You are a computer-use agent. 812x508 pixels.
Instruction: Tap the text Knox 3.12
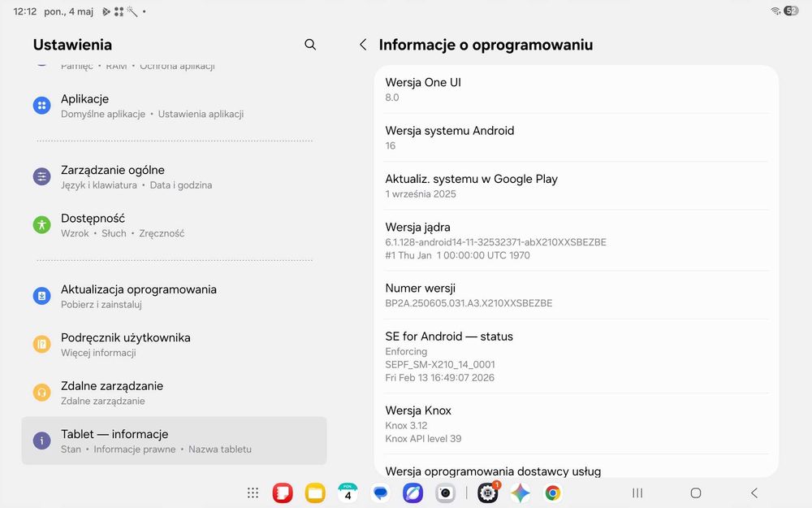coord(406,426)
